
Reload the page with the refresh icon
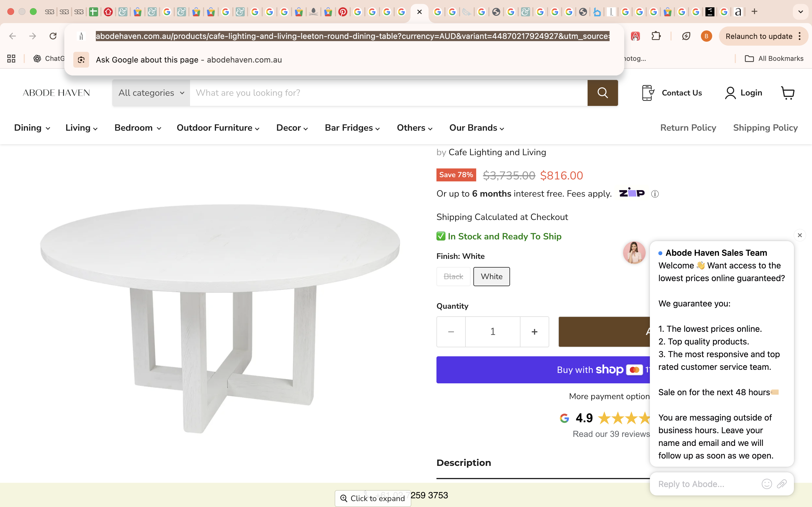53,36
